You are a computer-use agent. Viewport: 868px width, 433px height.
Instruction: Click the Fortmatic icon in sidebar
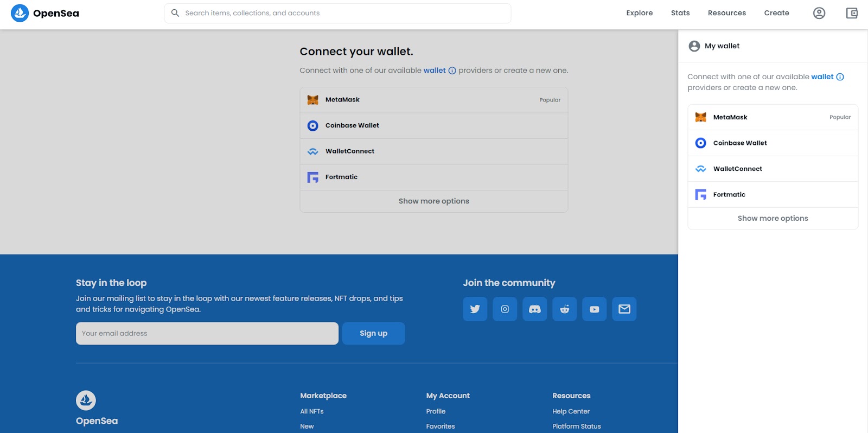[701, 195]
